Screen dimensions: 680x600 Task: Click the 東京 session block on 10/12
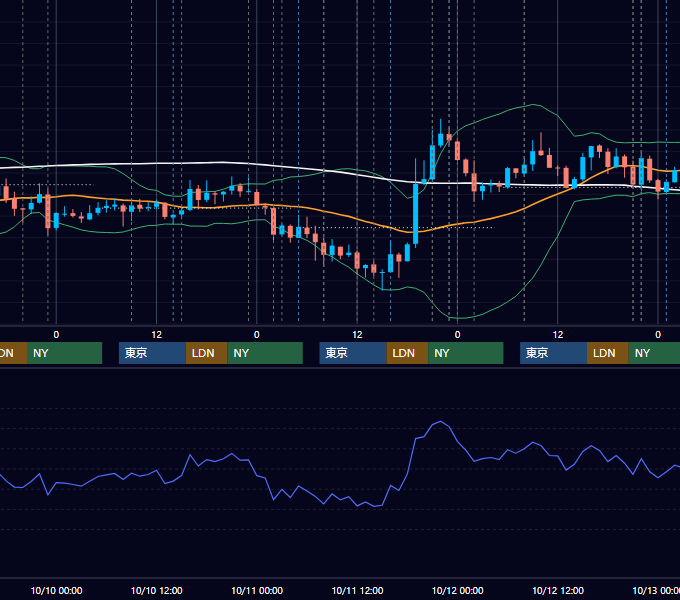[553, 353]
